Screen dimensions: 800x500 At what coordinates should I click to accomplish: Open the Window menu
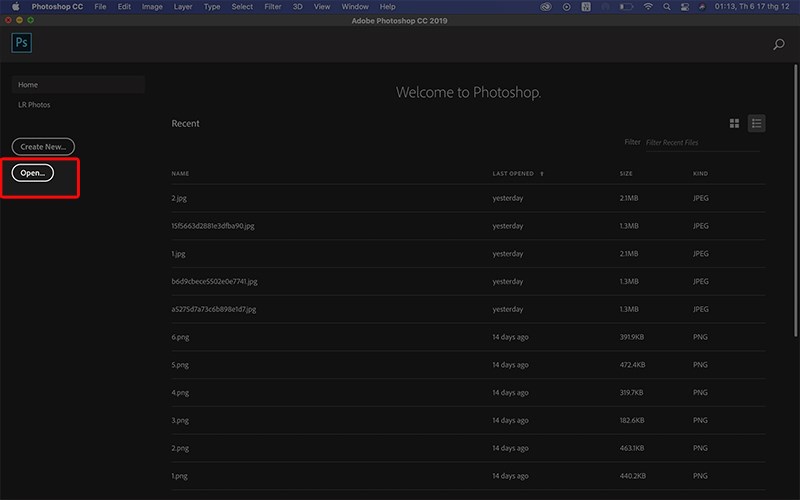click(355, 7)
